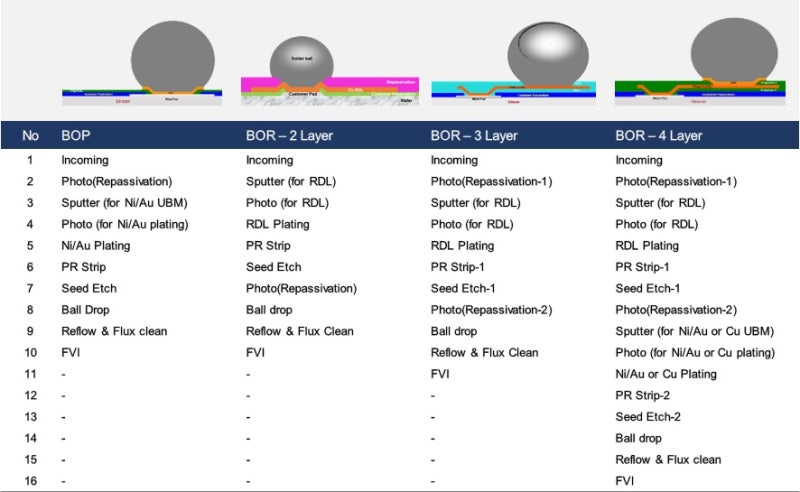
Task: Click the Seed Etch-2 cell
Action: point(648,417)
